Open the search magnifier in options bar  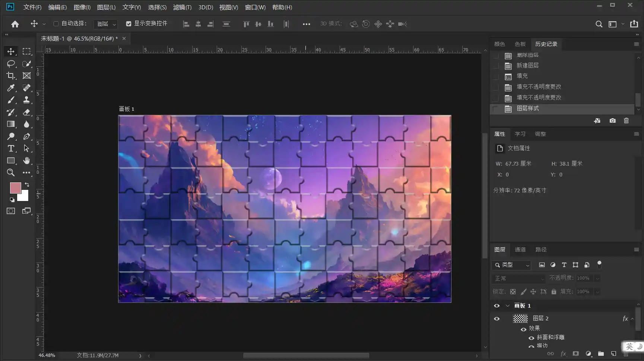(599, 24)
